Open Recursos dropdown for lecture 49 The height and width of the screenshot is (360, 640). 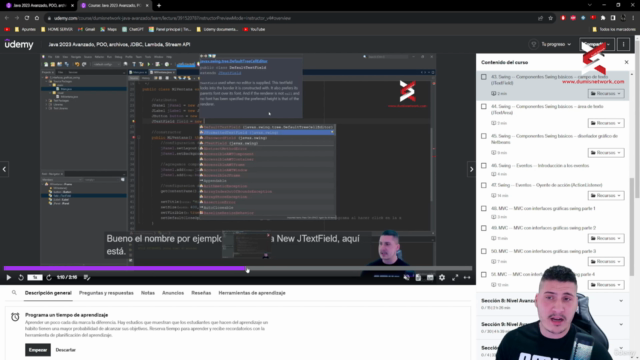[x=606, y=238]
